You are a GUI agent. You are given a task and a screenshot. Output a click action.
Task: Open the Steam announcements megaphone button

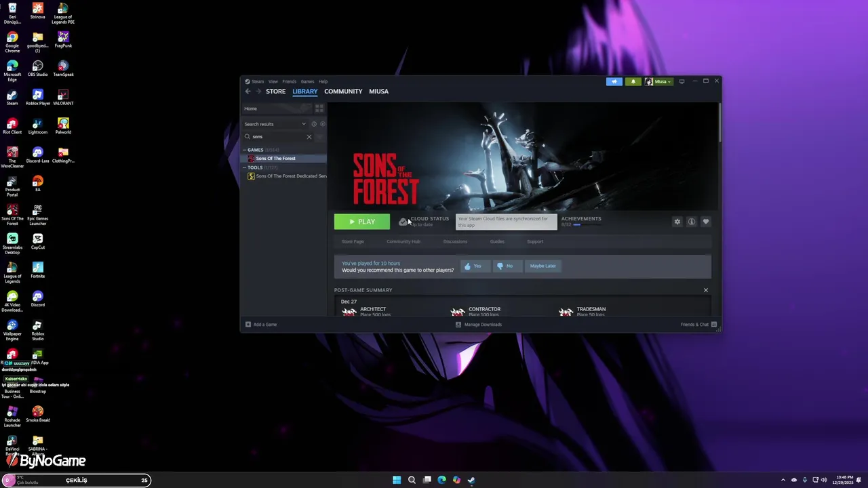point(614,81)
